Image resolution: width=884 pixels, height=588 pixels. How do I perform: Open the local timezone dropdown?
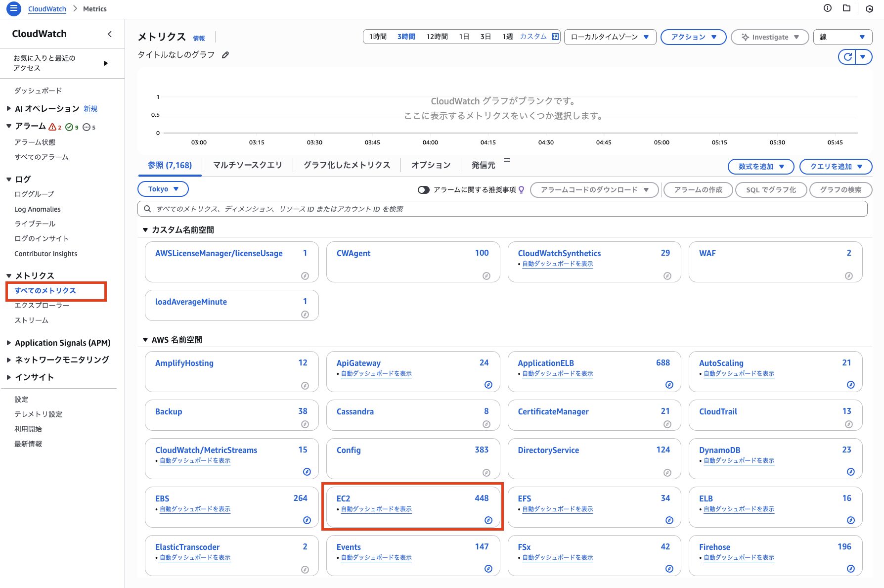click(x=610, y=37)
